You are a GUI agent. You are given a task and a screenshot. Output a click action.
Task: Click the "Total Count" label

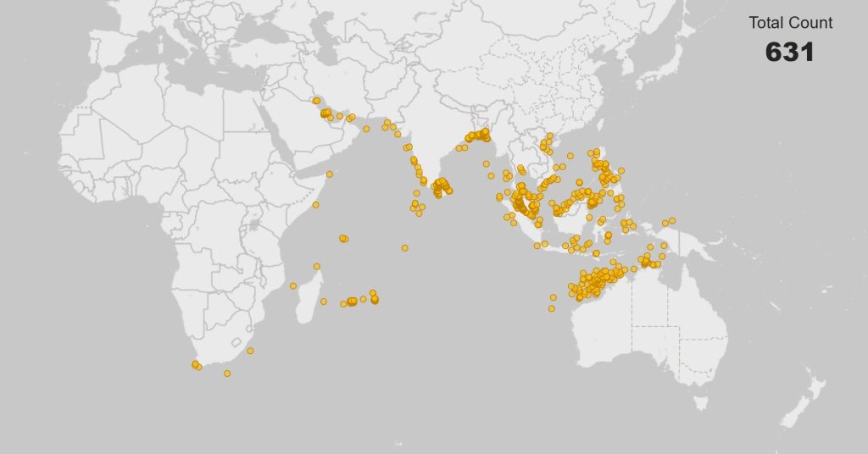tap(790, 23)
